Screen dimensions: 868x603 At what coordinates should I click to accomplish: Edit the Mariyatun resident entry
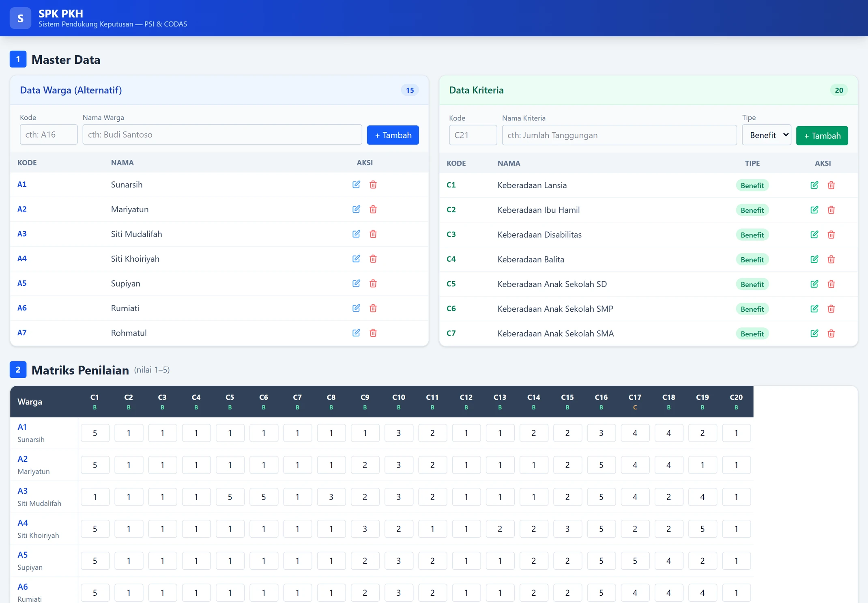(x=356, y=209)
